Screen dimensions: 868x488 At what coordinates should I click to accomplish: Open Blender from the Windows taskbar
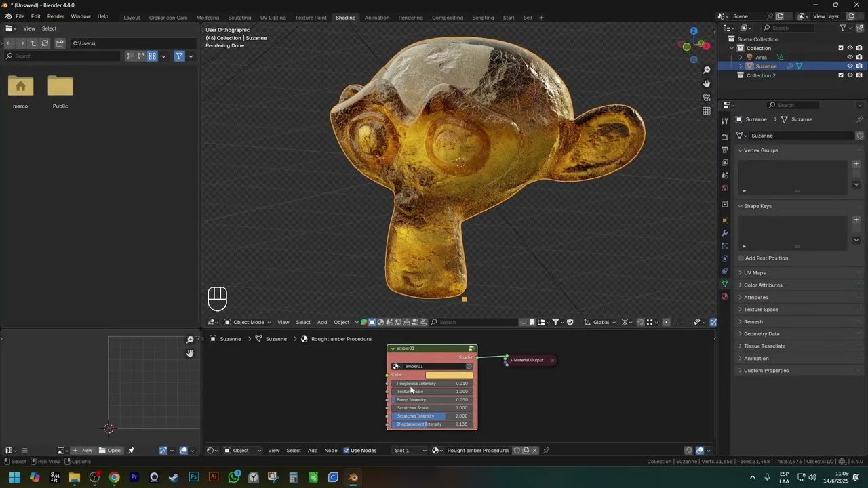click(353, 477)
